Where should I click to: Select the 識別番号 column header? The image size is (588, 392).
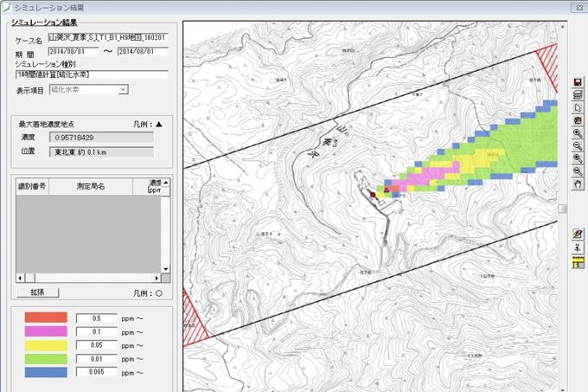tap(31, 186)
